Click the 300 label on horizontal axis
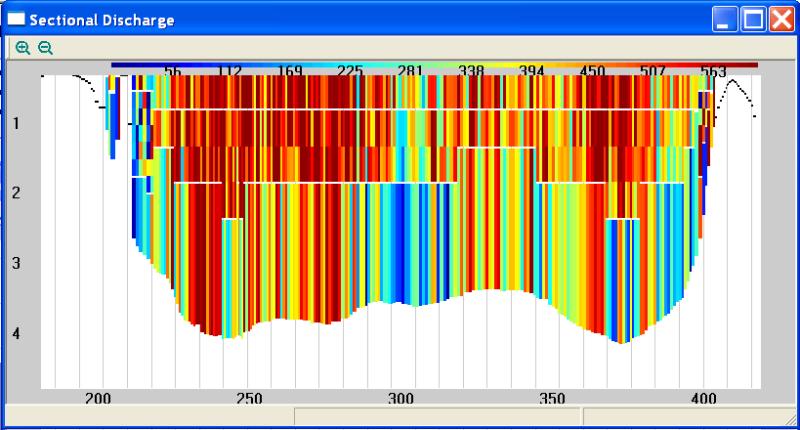Image resolution: width=800 pixels, height=430 pixels. pyautogui.click(x=400, y=398)
